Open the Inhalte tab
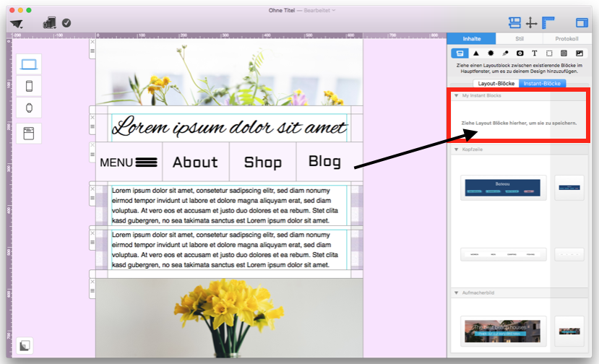The width and height of the screenshot is (599, 364). [x=471, y=38]
